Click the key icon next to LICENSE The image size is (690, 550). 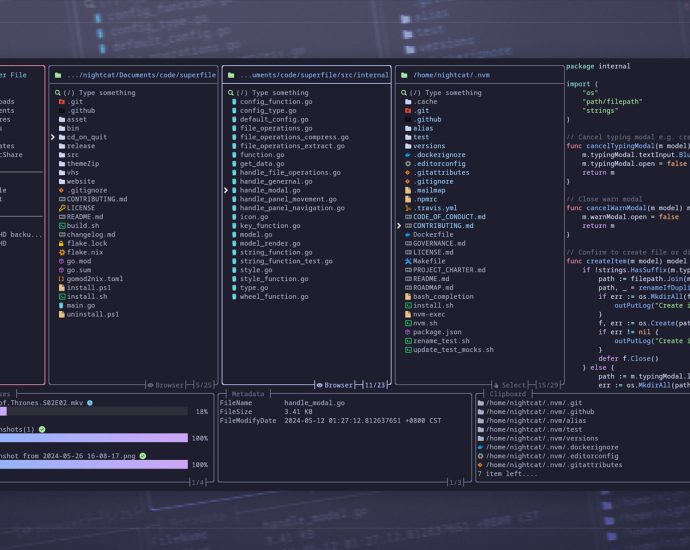tap(62, 208)
